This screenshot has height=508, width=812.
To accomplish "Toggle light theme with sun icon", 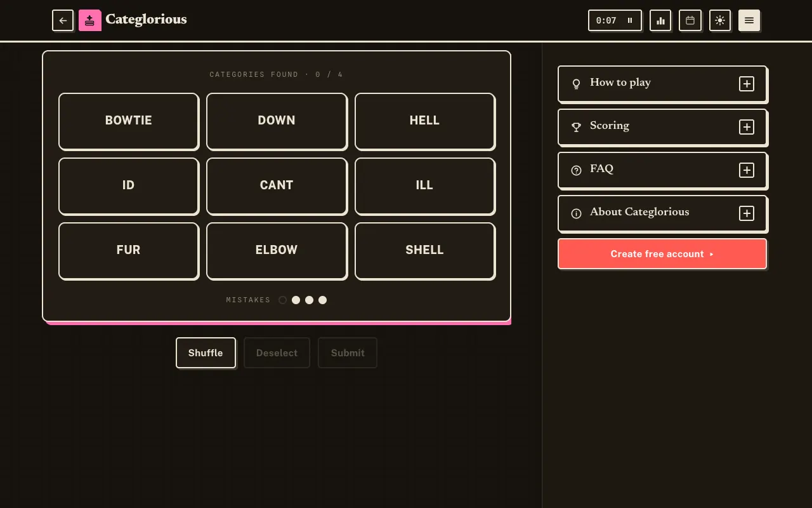I will [x=720, y=20].
